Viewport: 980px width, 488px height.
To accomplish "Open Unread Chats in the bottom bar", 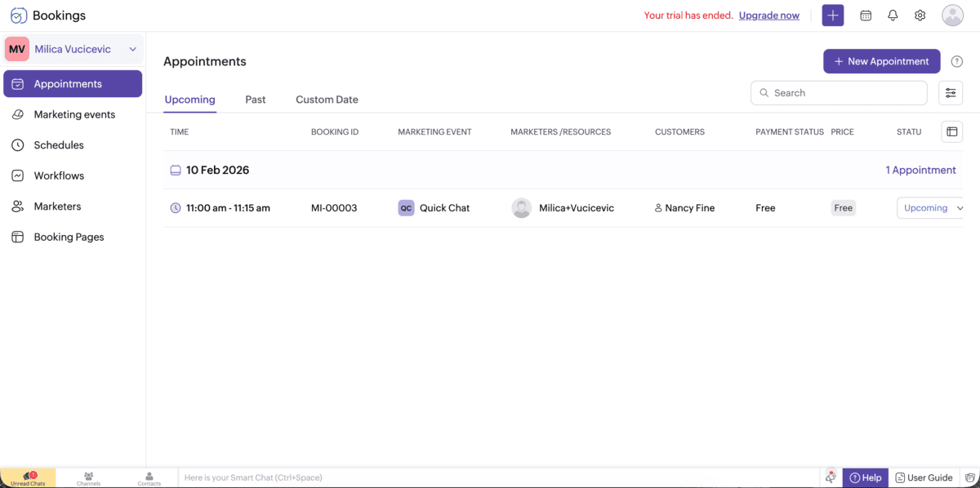I will point(29,477).
